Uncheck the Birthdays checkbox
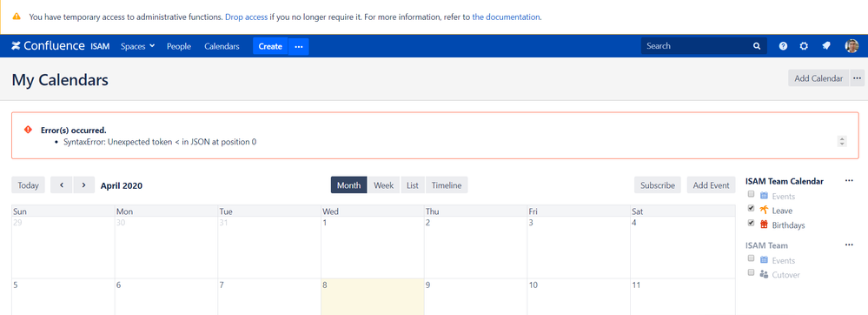The image size is (868, 315). pyautogui.click(x=752, y=223)
